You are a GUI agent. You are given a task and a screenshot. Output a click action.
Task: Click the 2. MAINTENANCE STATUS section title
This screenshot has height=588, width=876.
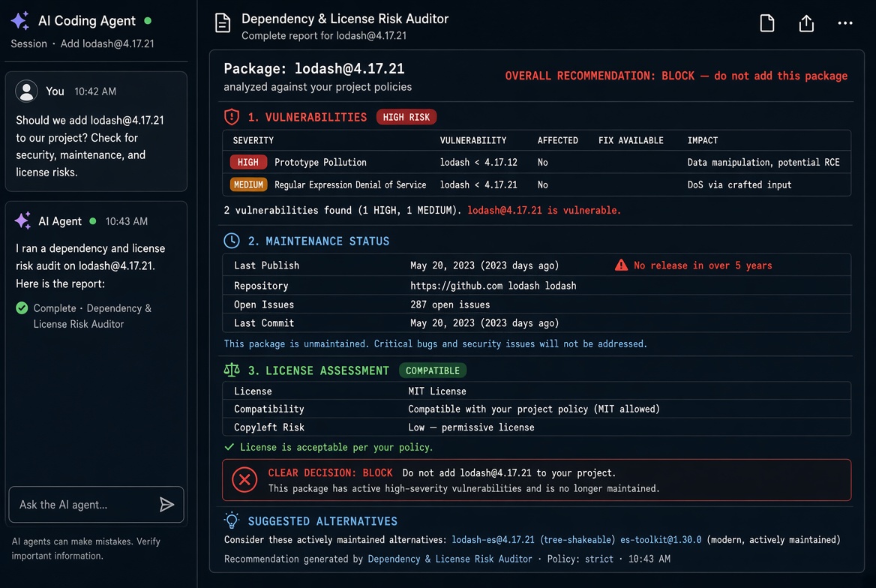click(319, 241)
